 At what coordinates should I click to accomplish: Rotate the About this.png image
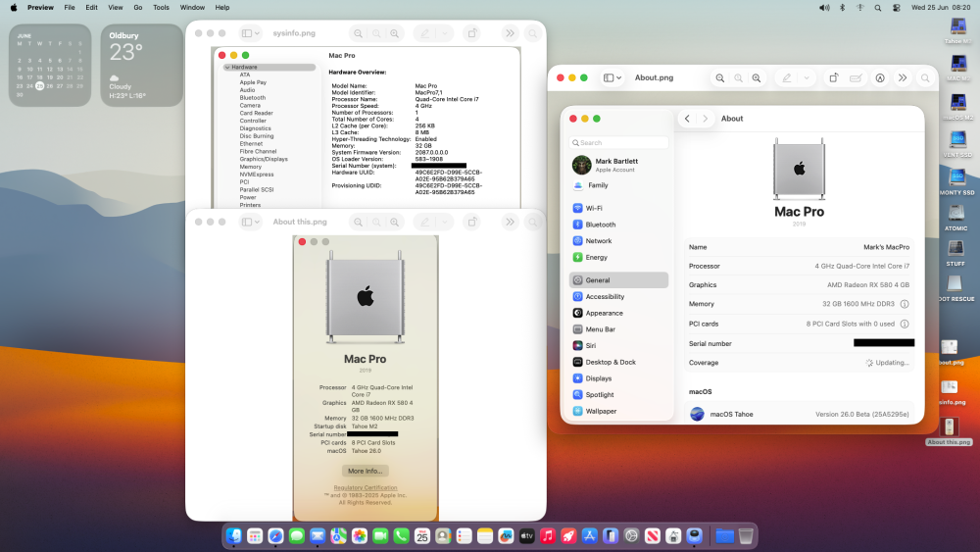tap(472, 222)
